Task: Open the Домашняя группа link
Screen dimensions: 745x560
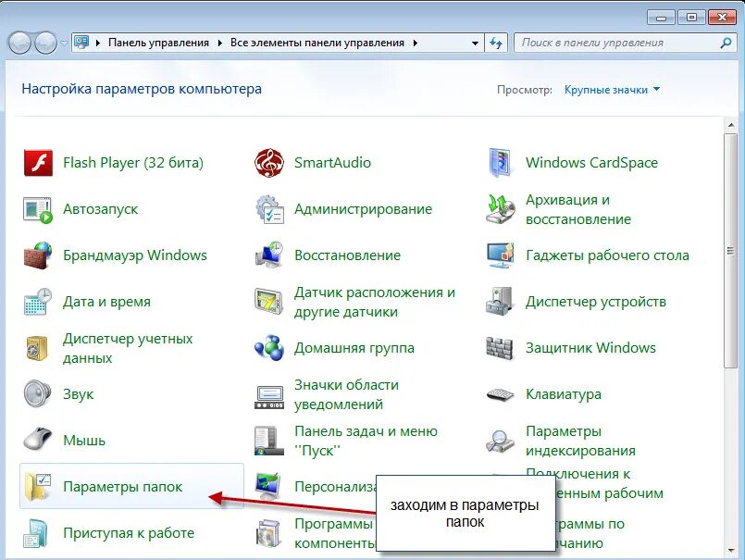Action: click(354, 348)
